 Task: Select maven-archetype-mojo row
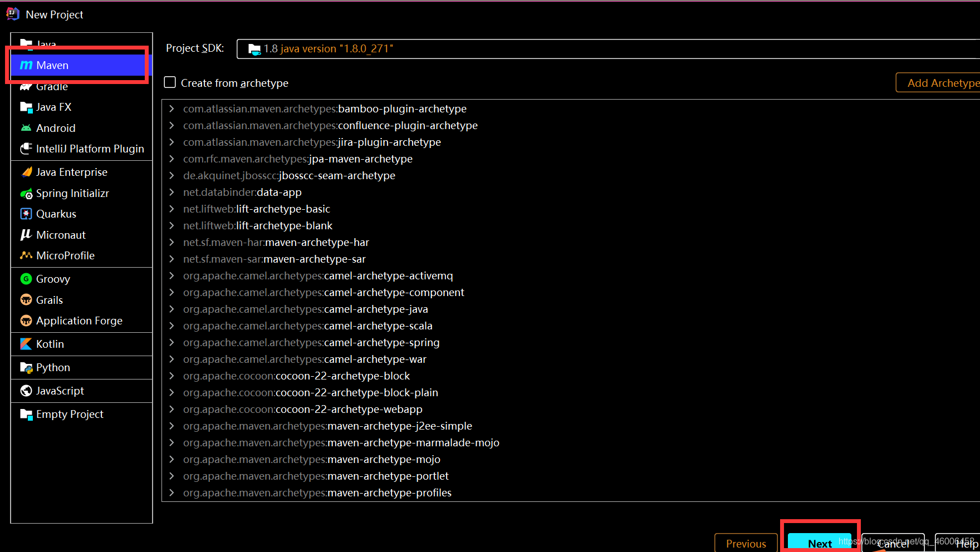571,459
